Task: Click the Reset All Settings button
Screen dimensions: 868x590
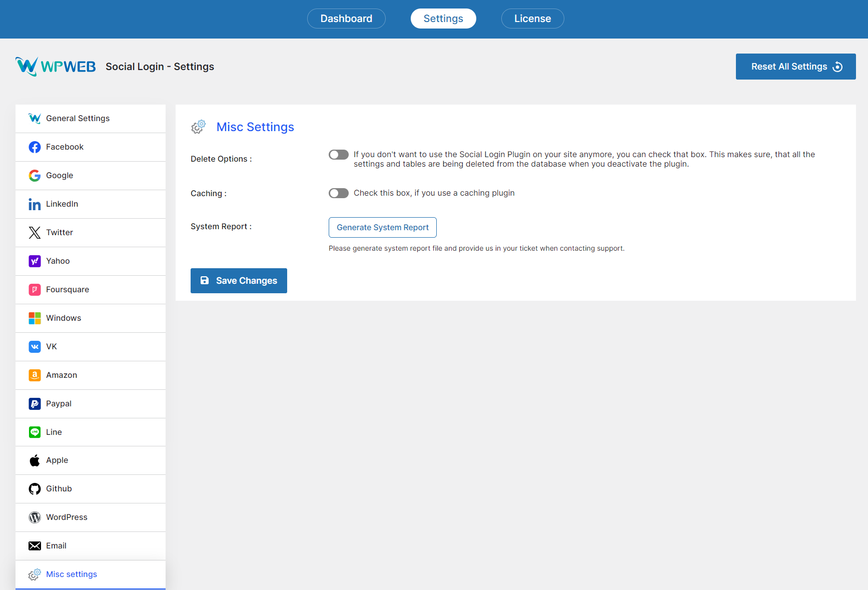Action: click(795, 67)
